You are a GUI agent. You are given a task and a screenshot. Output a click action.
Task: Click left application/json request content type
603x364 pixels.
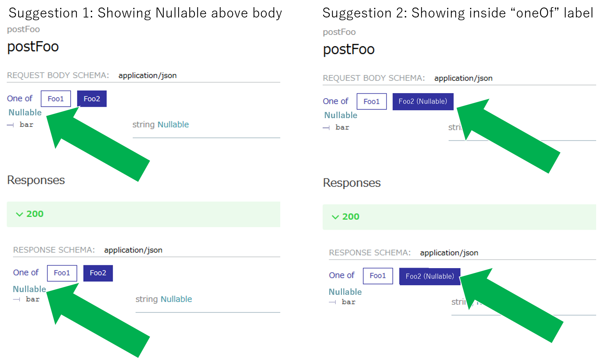pyautogui.click(x=147, y=75)
